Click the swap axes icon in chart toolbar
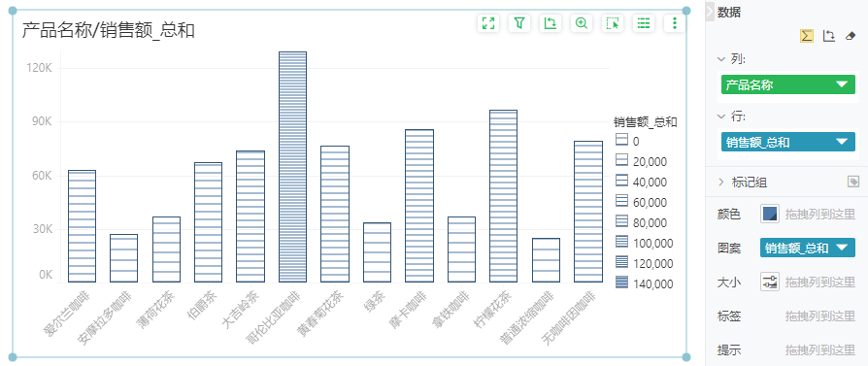868x366 pixels. tap(551, 22)
